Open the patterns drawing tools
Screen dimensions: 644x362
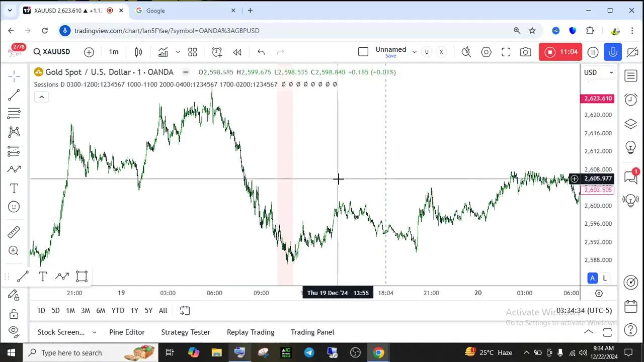point(14,132)
